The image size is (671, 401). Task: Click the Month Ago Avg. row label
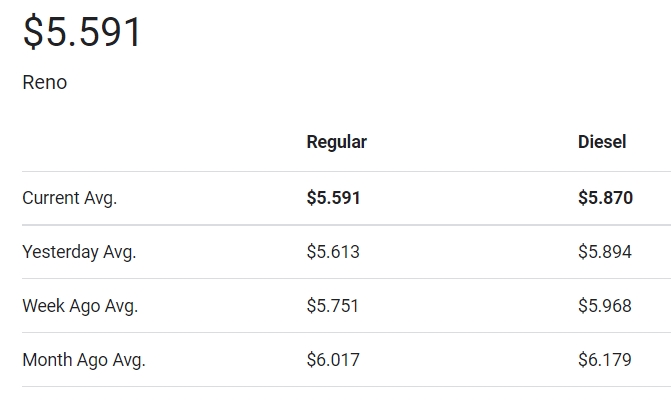[x=84, y=360]
